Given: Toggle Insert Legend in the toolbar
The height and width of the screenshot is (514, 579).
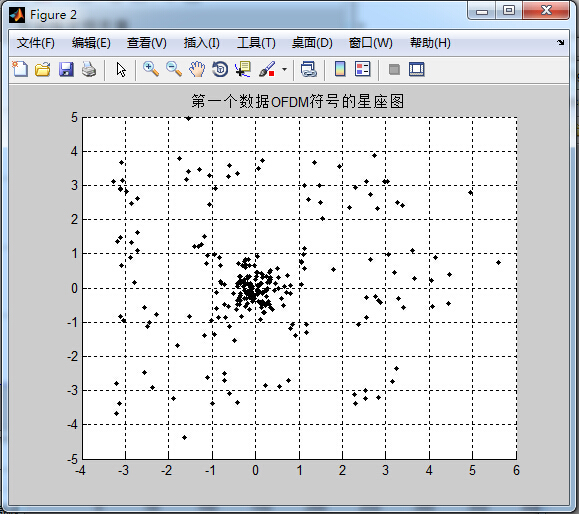Looking at the screenshot, I should (x=363, y=69).
